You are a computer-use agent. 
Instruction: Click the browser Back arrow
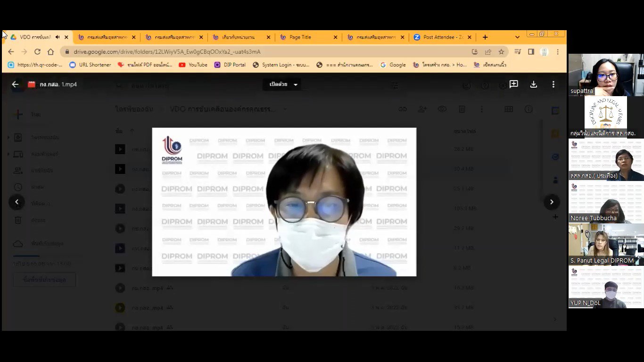(x=11, y=52)
